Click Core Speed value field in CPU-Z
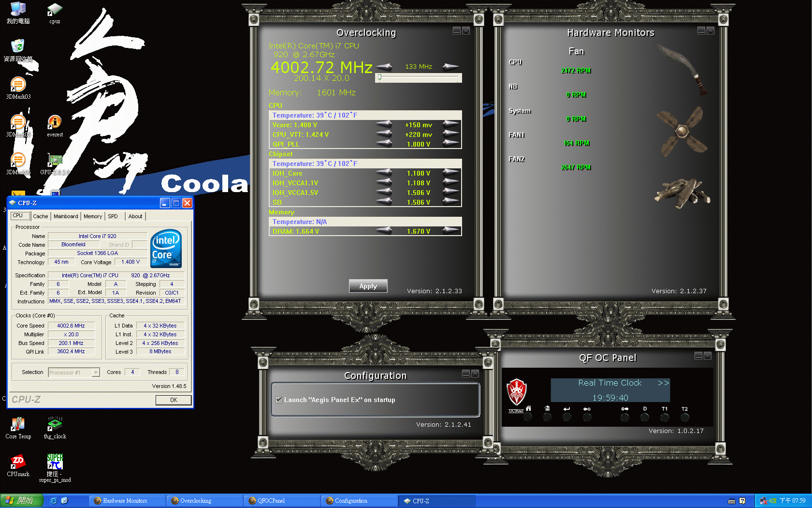This screenshot has width=812, height=508. point(71,326)
